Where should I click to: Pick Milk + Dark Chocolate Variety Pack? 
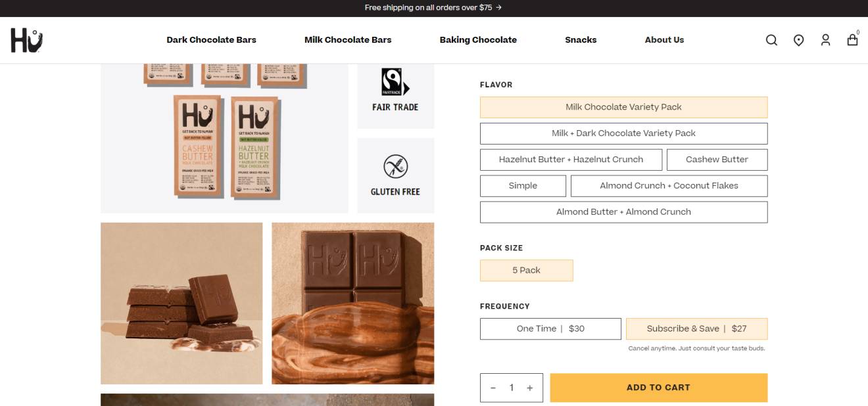tap(623, 133)
